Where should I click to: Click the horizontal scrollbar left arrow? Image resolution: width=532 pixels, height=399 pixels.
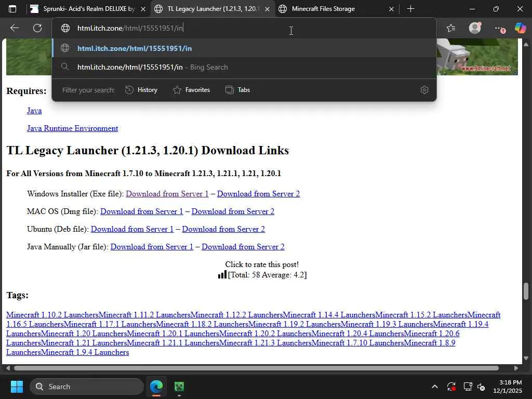8,368
